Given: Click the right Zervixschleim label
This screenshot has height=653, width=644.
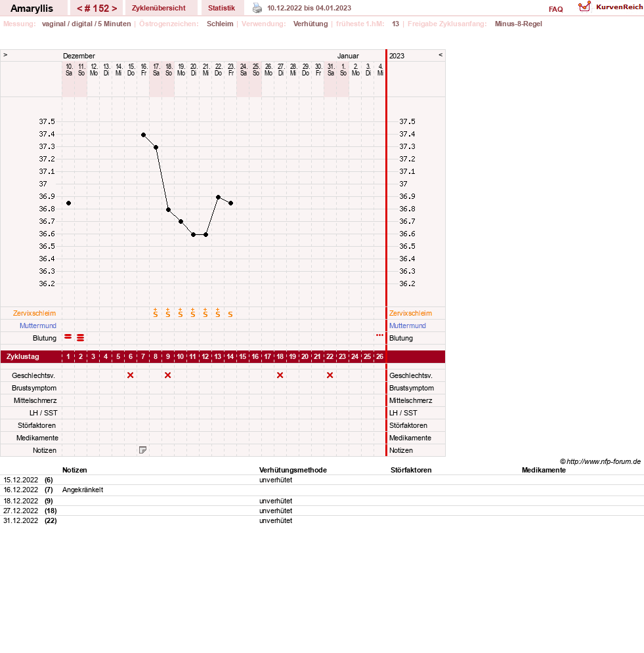Looking at the screenshot, I should pyautogui.click(x=410, y=313).
